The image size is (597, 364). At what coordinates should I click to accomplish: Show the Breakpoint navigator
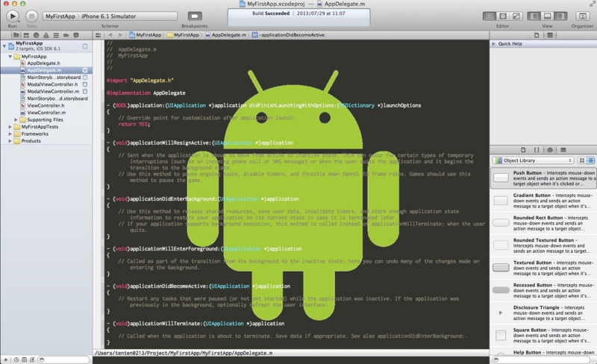point(66,35)
